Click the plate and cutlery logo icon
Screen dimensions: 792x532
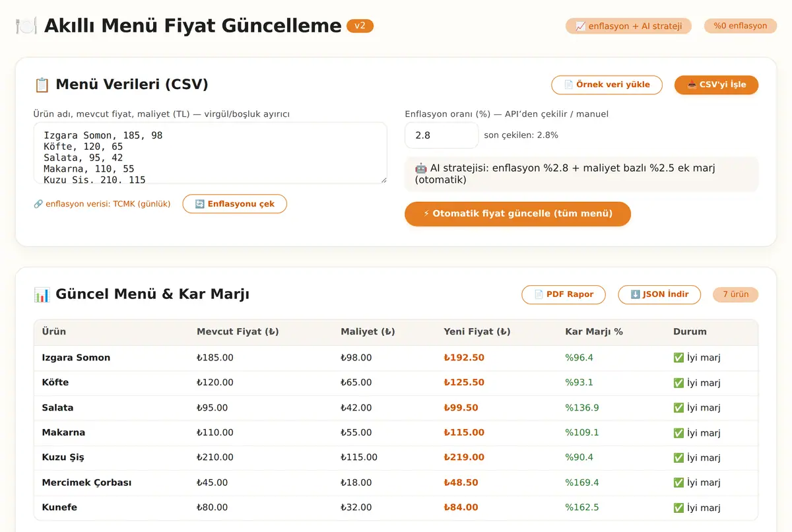pos(26,26)
